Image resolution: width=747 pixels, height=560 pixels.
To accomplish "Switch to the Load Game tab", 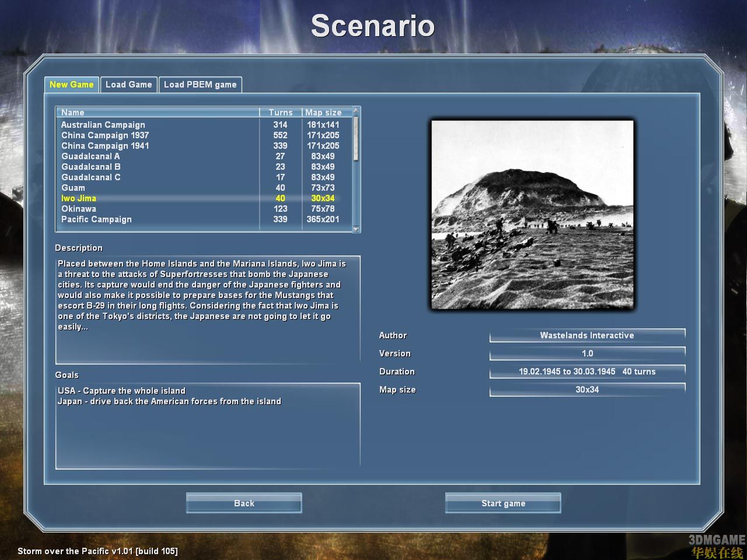I will coord(128,85).
